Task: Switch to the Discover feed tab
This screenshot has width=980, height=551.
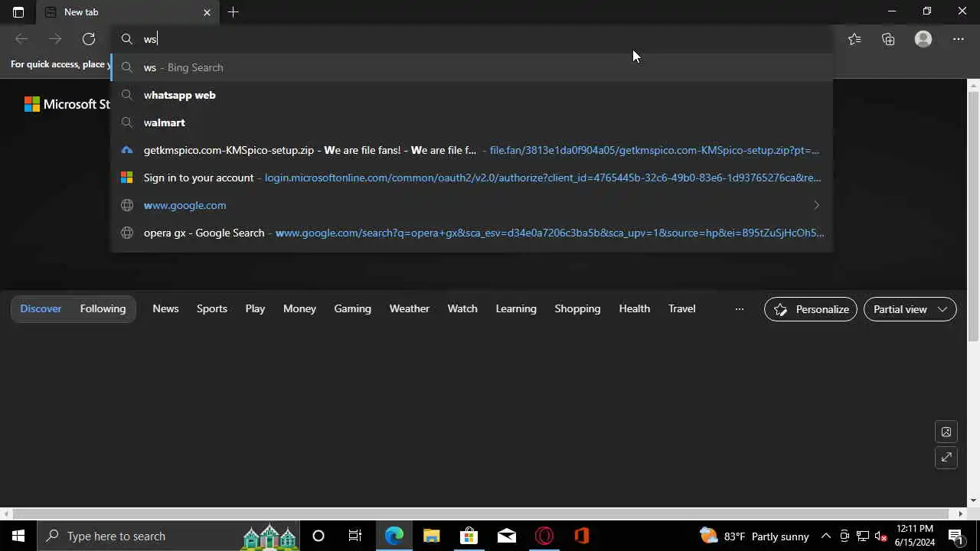Action: 41,308
